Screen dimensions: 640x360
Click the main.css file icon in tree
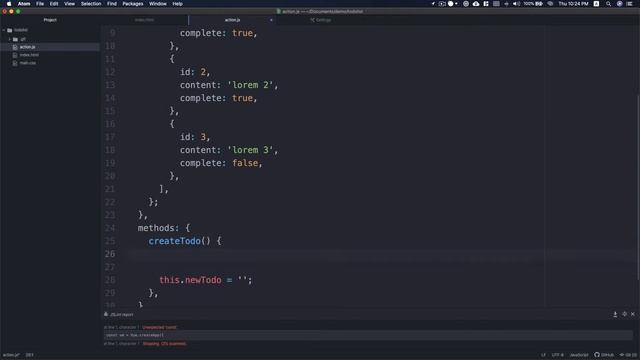(15, 63)
